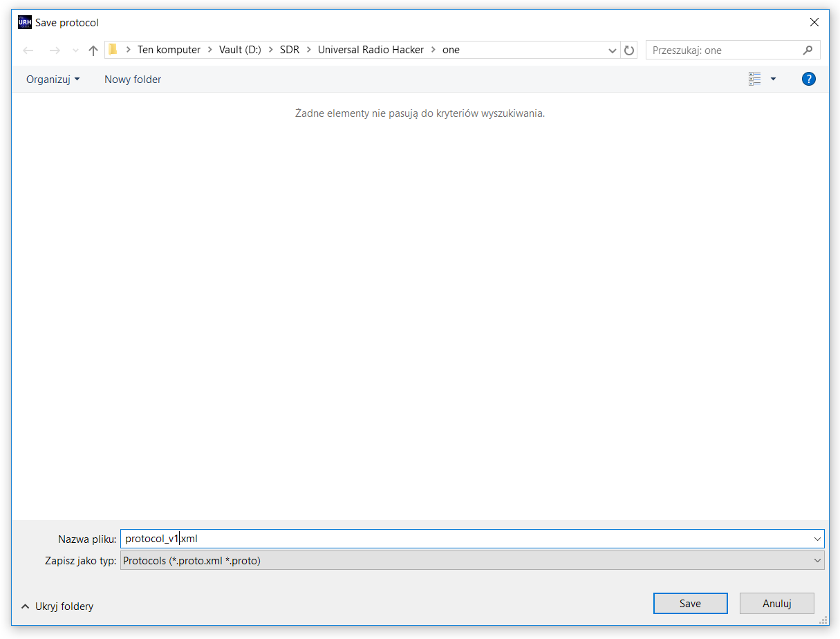The image size is (840, 639).
Task: Click the yellow folder icon in address bar
Action: point(113,49)
